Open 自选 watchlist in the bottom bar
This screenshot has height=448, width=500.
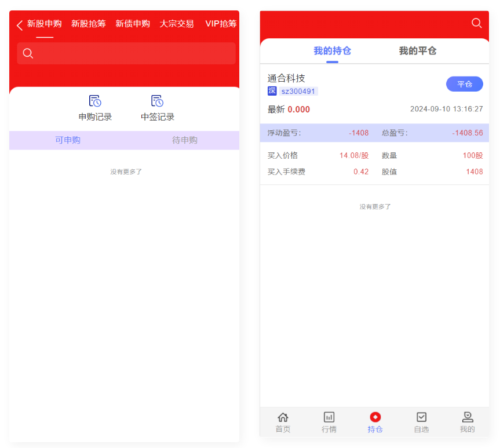[421, 422]
